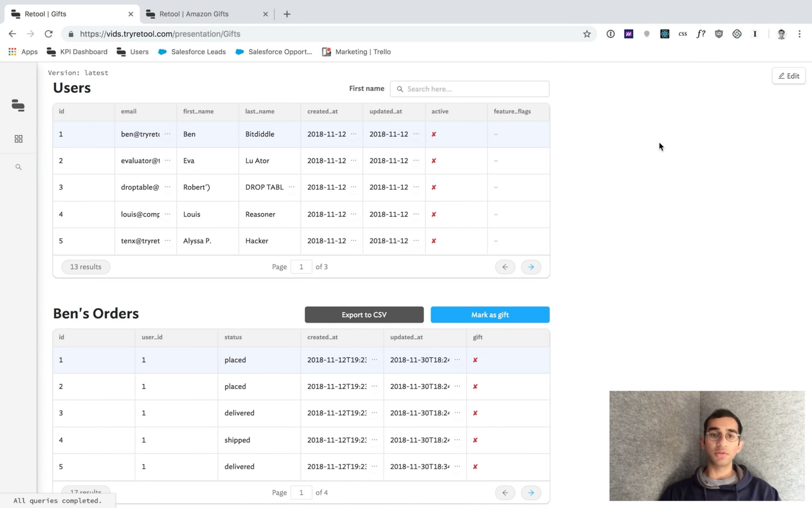Click the Export to CSV button

(x=364, y=315)
